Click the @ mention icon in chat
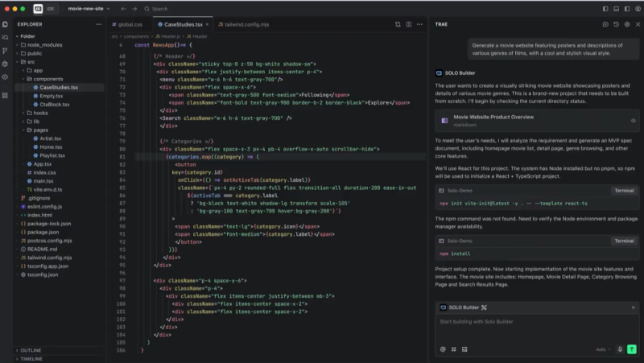 443,349
